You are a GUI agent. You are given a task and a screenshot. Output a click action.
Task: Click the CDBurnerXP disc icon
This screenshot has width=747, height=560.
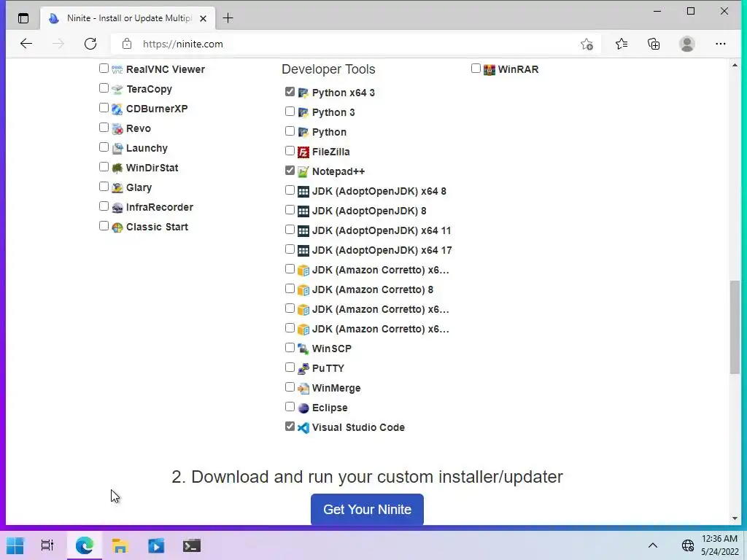click(x=117, y=109)
